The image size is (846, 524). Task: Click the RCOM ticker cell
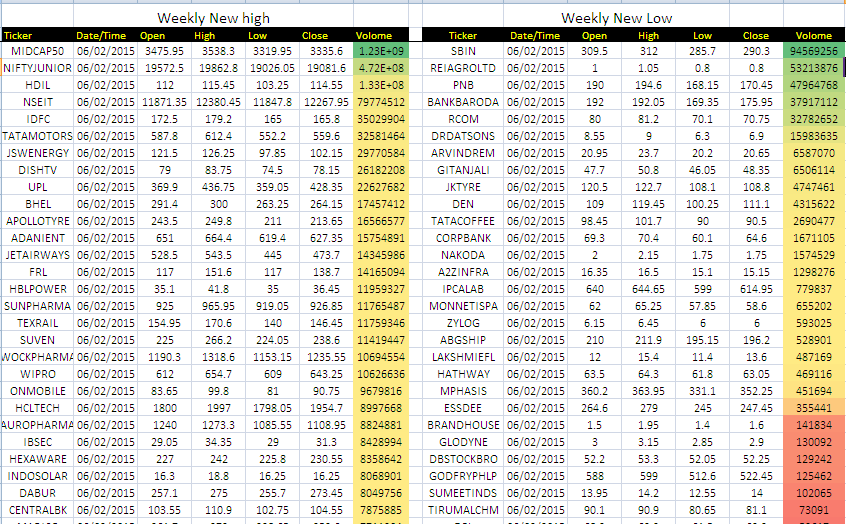(x=463, y=119)
